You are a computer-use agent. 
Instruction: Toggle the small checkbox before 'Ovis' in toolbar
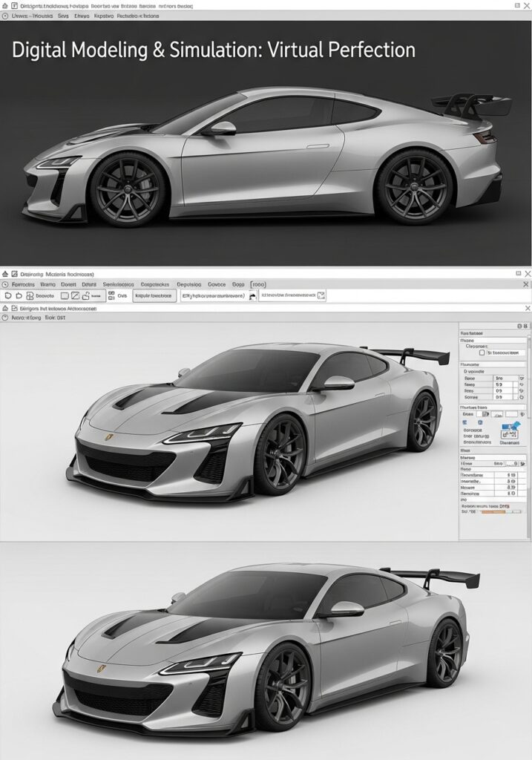(111, 295)
